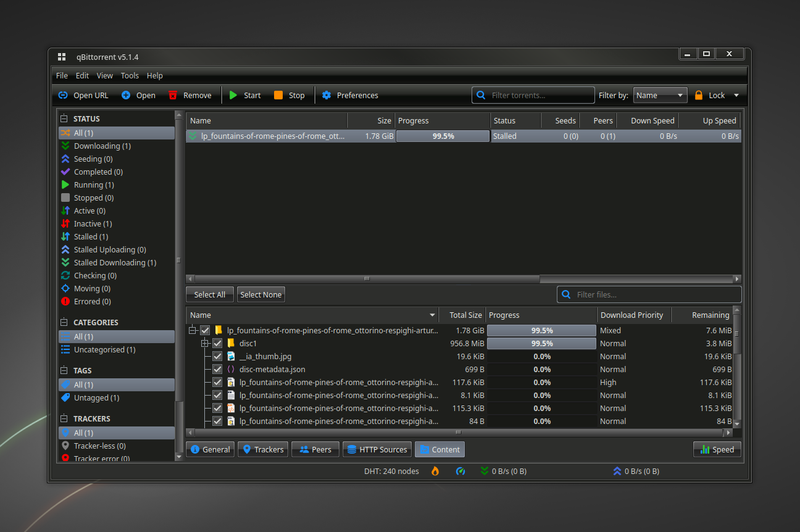Click the Completed (0) checkmark icon

[65, 172]
